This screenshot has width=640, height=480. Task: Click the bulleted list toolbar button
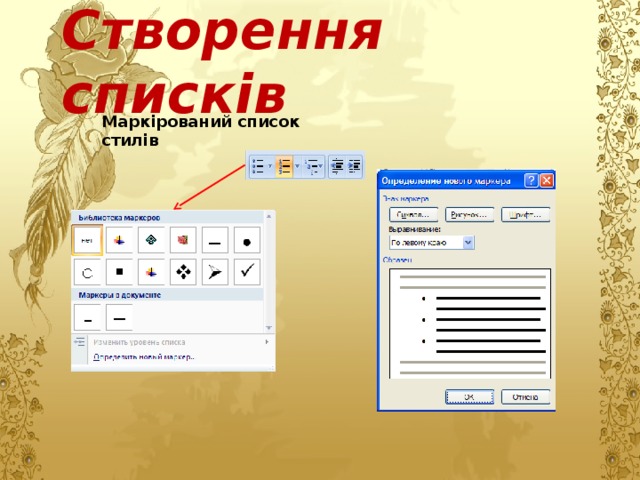click(x=258, y=166)
